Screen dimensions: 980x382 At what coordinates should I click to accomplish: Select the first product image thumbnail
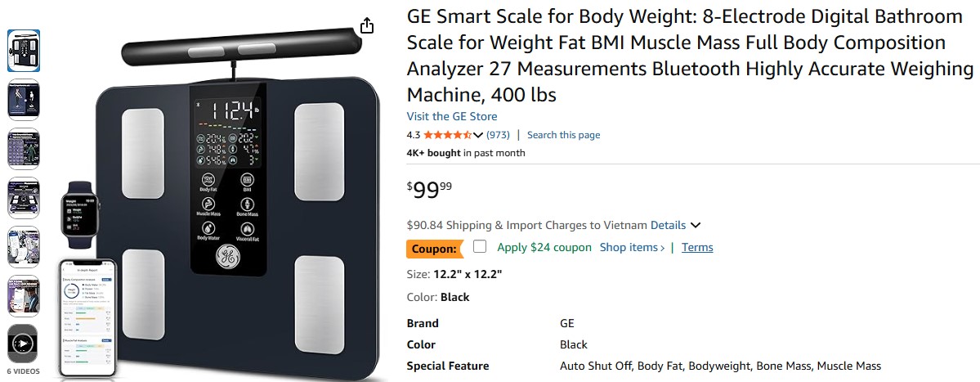pyautogui.click(x=23, y=50)
